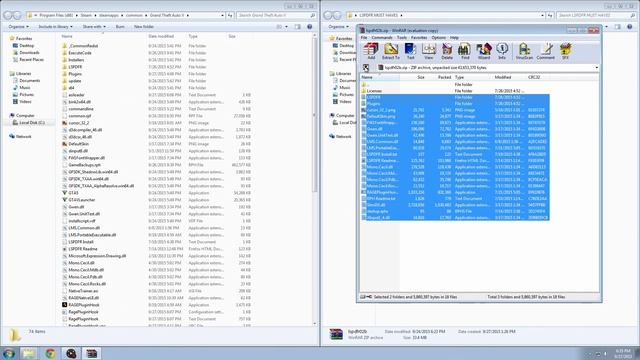Click the dark round app icon on taskbar
This screenshot has height=360, width=640.
pos(71,353)
